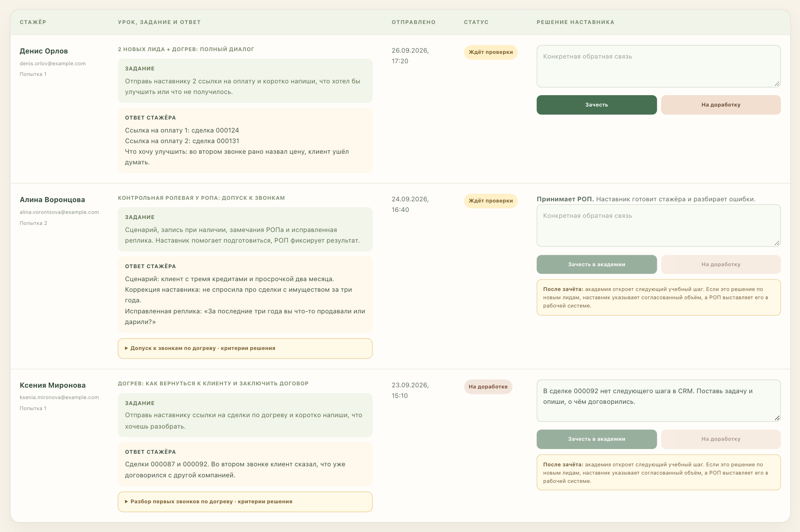
Task: Click line Ссылка на оплату 1: сделка 000124
Action: [182, 130]
